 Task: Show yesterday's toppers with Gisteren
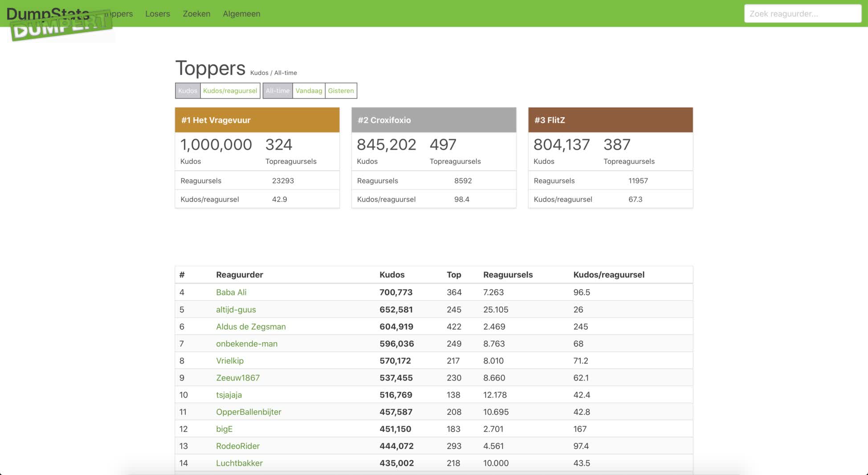coord(341,91)
